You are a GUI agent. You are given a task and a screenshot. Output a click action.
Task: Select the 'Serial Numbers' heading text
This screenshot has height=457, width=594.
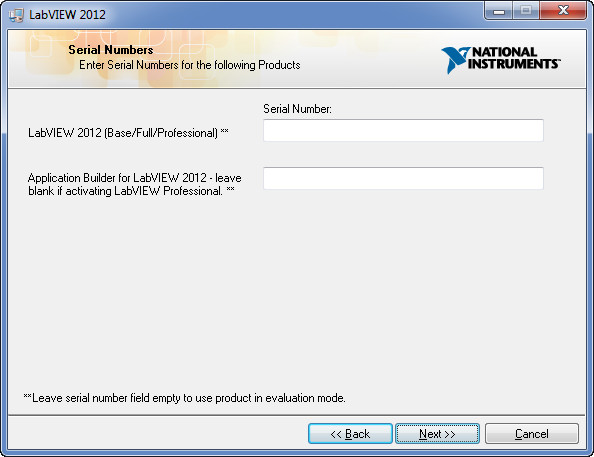tap(111, 50)
